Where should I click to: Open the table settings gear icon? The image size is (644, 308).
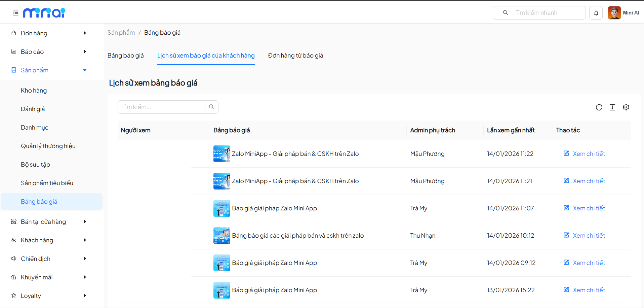626,107
